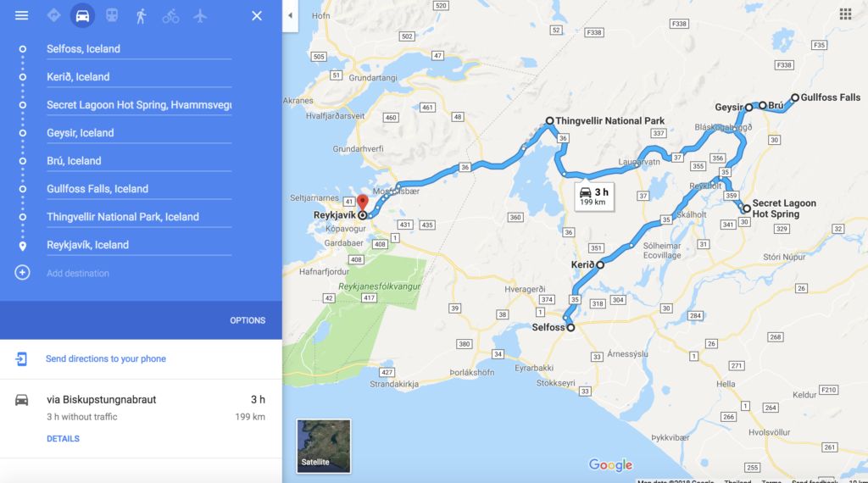Switch to Satellite view thumbnail
Image resolution: width=868 pixels, height=483 pixels.
[323, 446]
